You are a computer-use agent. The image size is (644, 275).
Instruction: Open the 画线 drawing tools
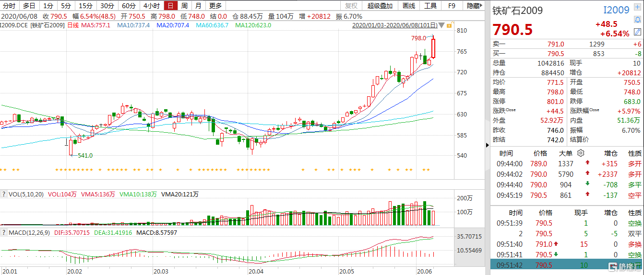[409, 6]
